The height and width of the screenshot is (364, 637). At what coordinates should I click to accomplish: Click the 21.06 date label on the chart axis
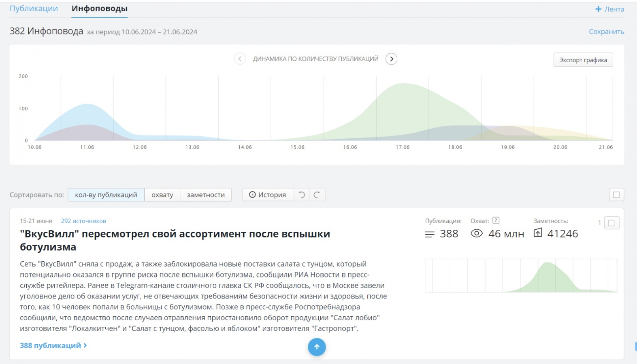click(x=606, y=147)
